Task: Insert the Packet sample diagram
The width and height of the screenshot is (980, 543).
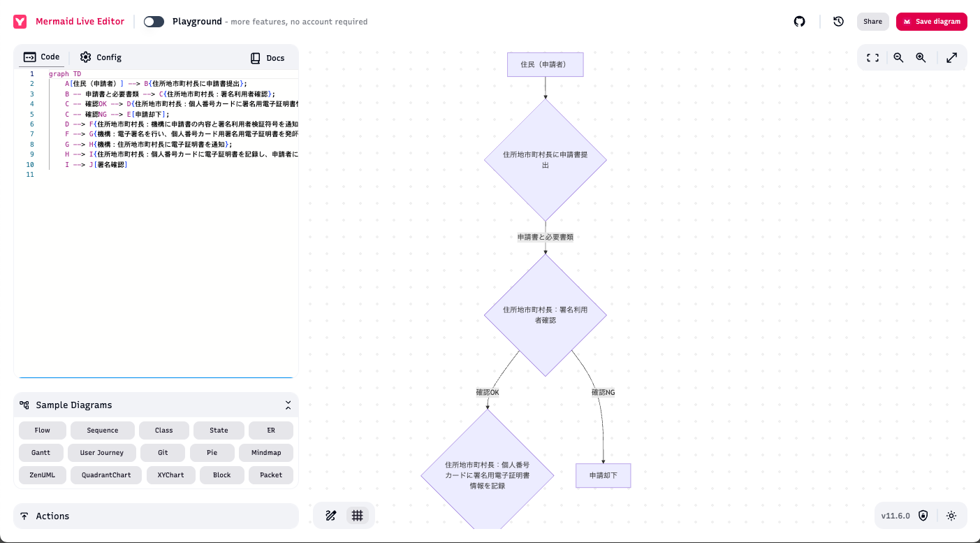Action: [271, 475]
